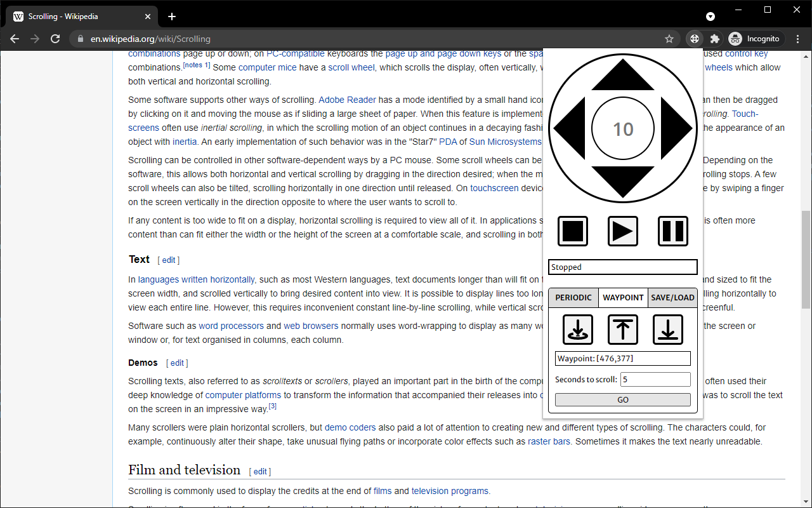This screenshot has height=508, width=812.
Task: Click the Waypoint coordinates field
Action: pos(623,359)
